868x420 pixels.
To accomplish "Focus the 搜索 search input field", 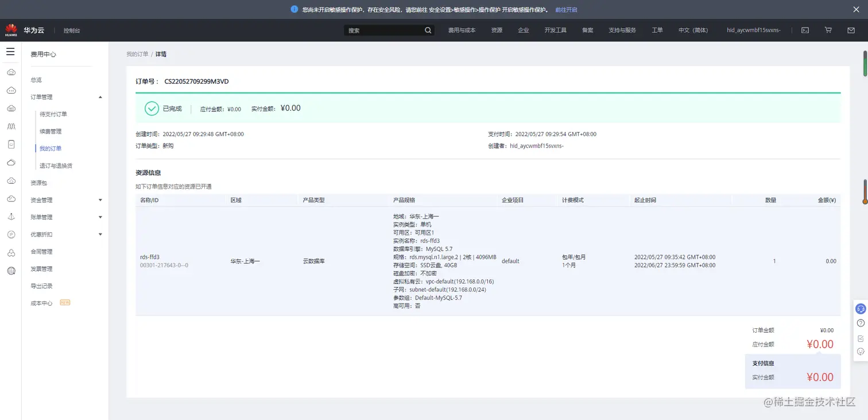I will (x=385, y=30).
